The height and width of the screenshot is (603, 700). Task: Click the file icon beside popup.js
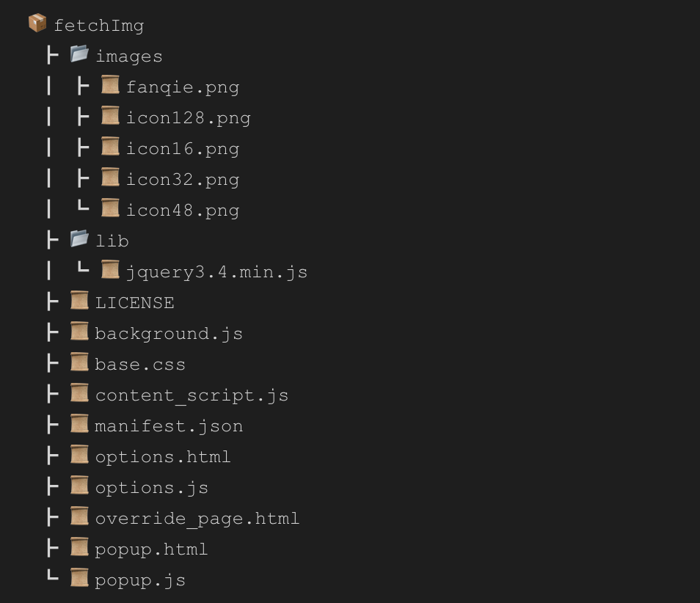(79, 578)
